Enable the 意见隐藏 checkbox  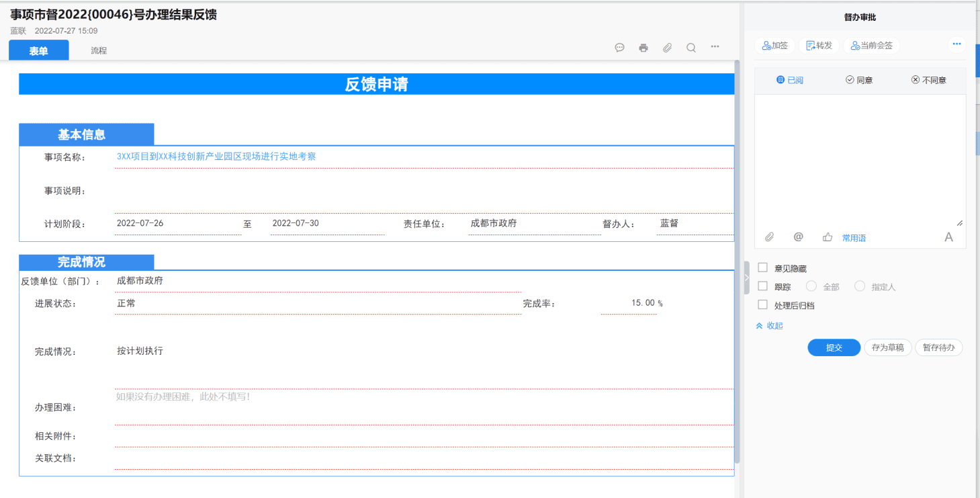[762, 267]
